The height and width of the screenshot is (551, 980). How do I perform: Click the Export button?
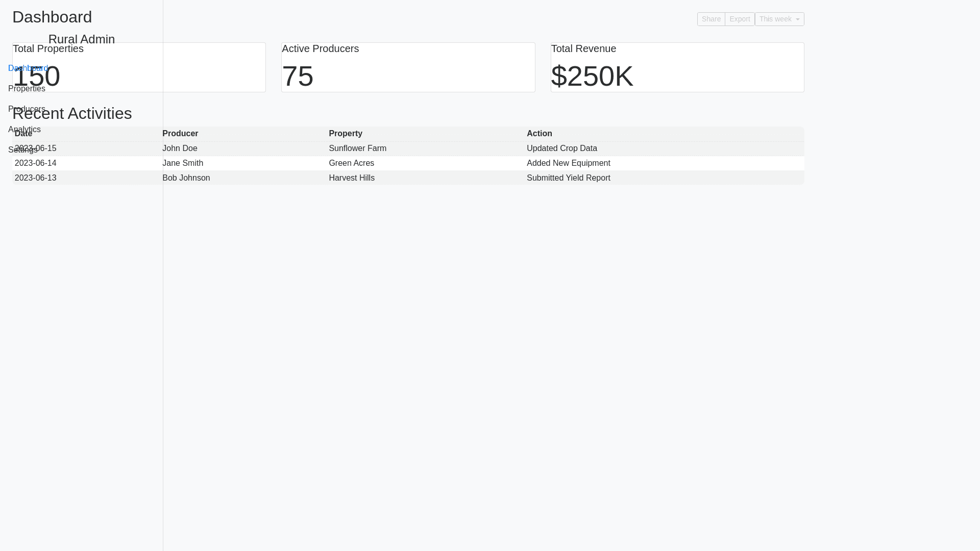coord(739,19)
